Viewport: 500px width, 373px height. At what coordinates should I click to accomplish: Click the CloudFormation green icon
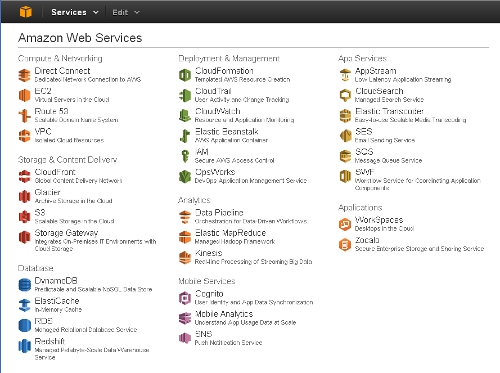point(185,75)
